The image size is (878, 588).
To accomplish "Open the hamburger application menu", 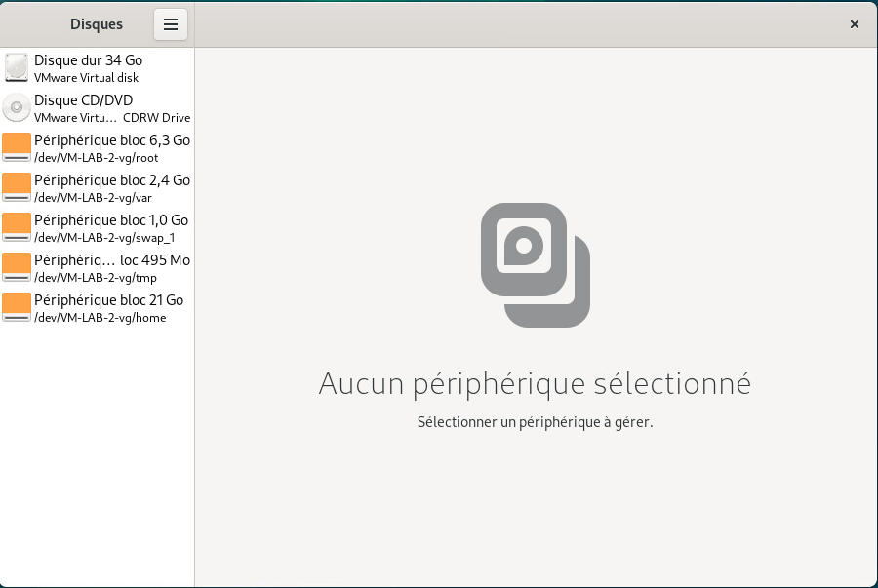I will pos(170,24).
